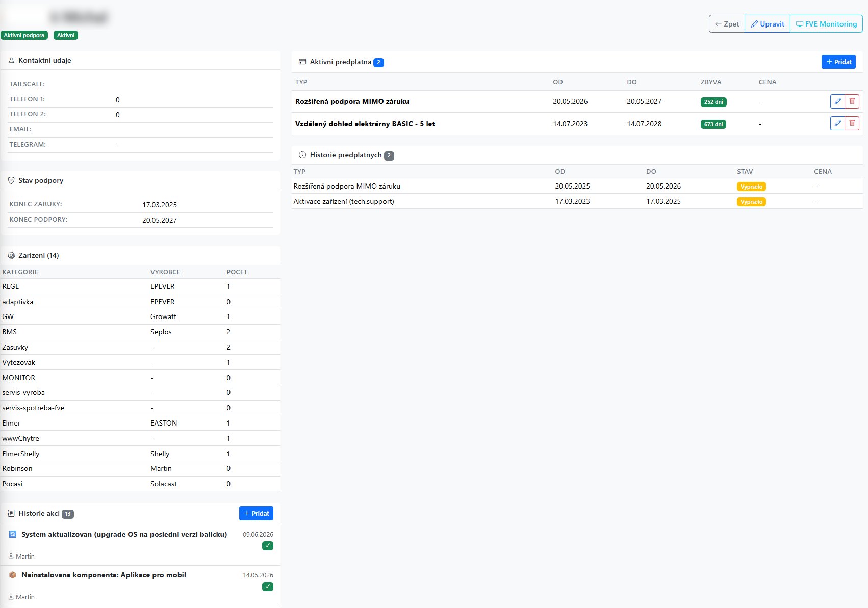Select the Pocasi Solacast device row
This screenshot has width=868, height=608.
pos(140,484)
